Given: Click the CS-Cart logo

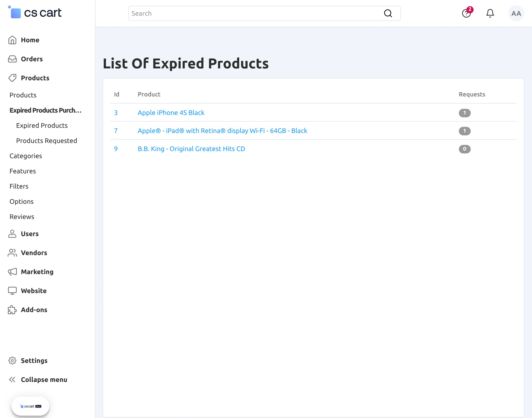Looking at the screenshot, I should coord(35,12).
